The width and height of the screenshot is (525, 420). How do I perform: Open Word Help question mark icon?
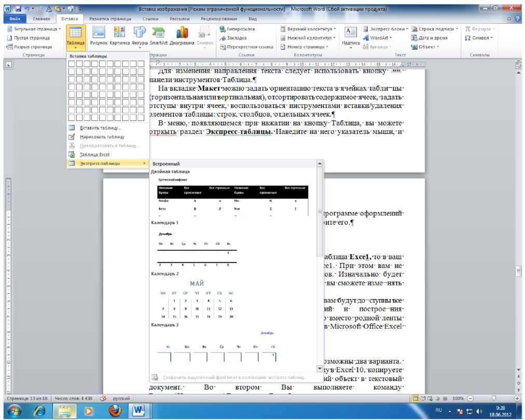pos(518,19)
